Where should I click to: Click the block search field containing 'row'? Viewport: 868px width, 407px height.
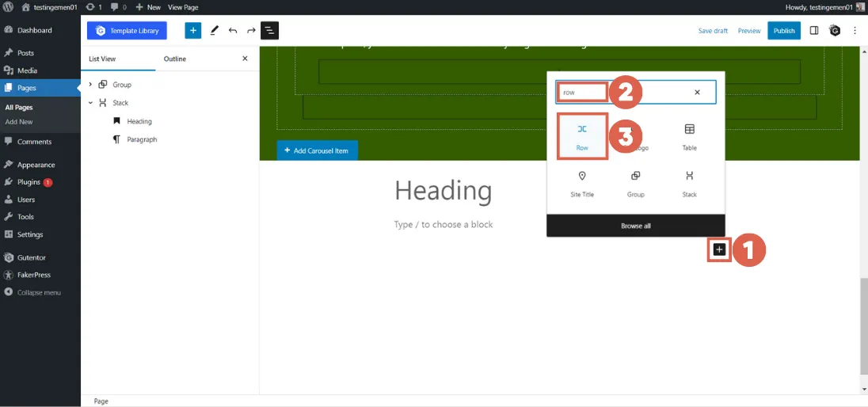pyautogui.click(x=635, y=93)
